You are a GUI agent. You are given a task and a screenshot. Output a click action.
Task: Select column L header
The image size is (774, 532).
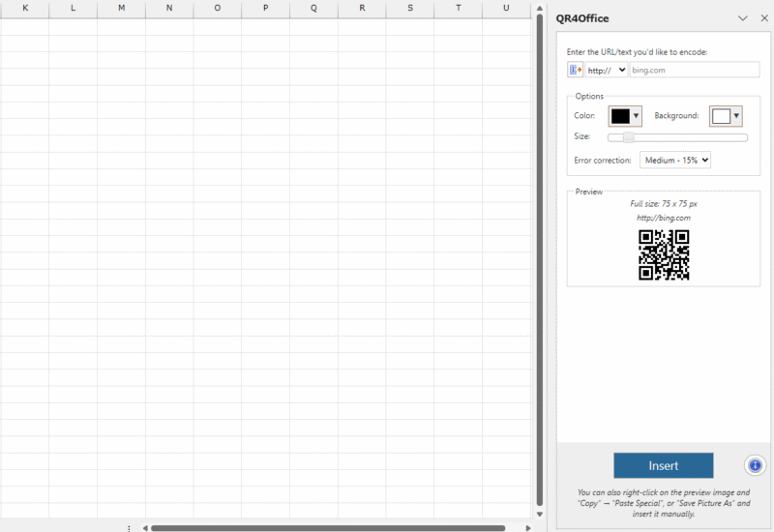click(x=74, y=8)
